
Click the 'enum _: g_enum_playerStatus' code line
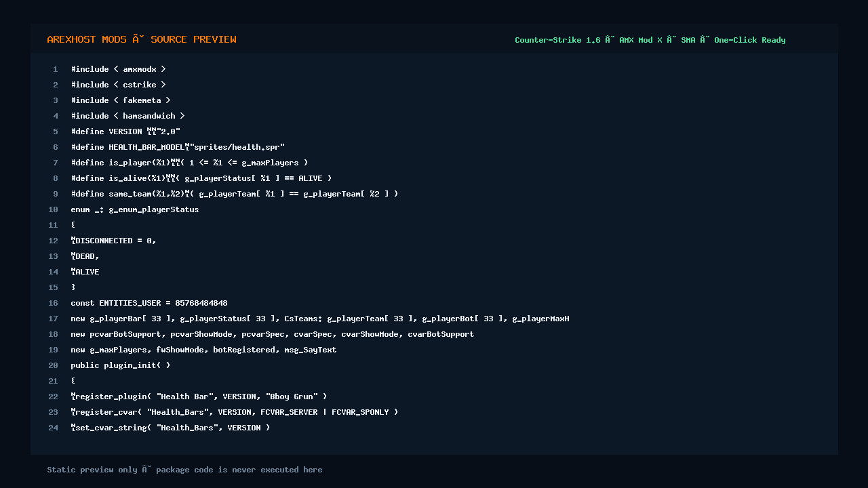coord(135,209)
